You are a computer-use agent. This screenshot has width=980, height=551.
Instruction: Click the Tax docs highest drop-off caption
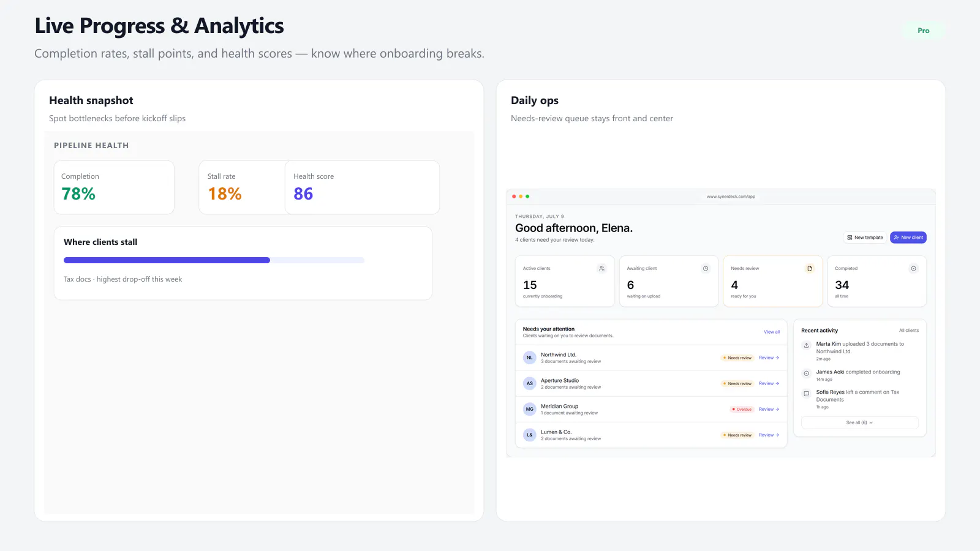(x=123, y=279)
